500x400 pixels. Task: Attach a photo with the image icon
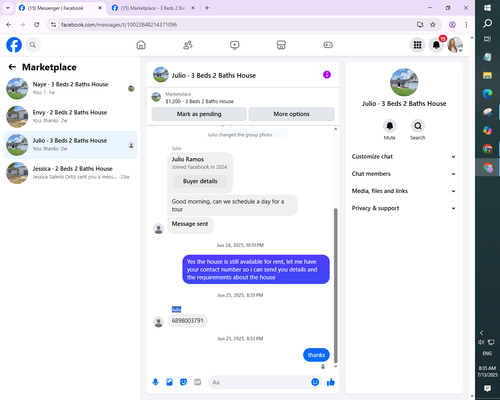coord(169,382)
